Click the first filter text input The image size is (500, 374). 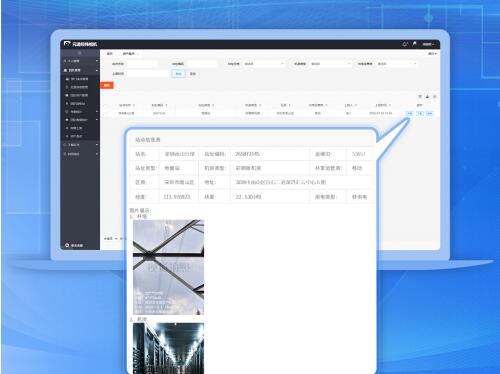click(142, 64)
